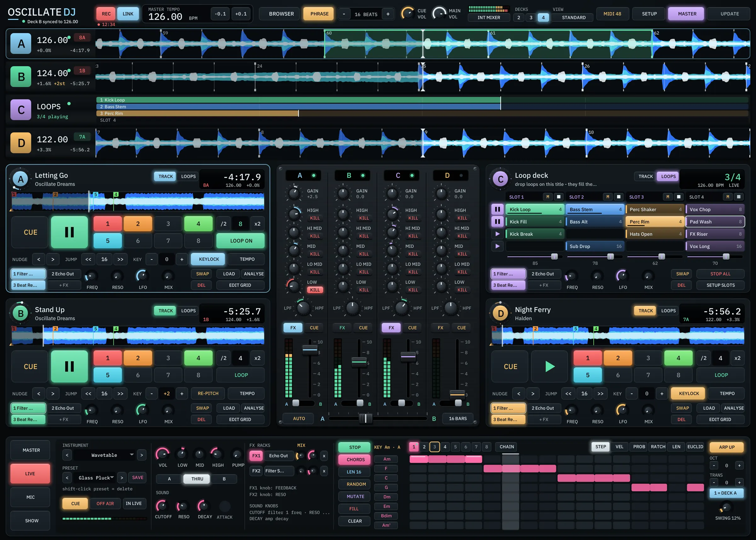
Task: Select the Dm chord in key list
Action: coord(386,497)
